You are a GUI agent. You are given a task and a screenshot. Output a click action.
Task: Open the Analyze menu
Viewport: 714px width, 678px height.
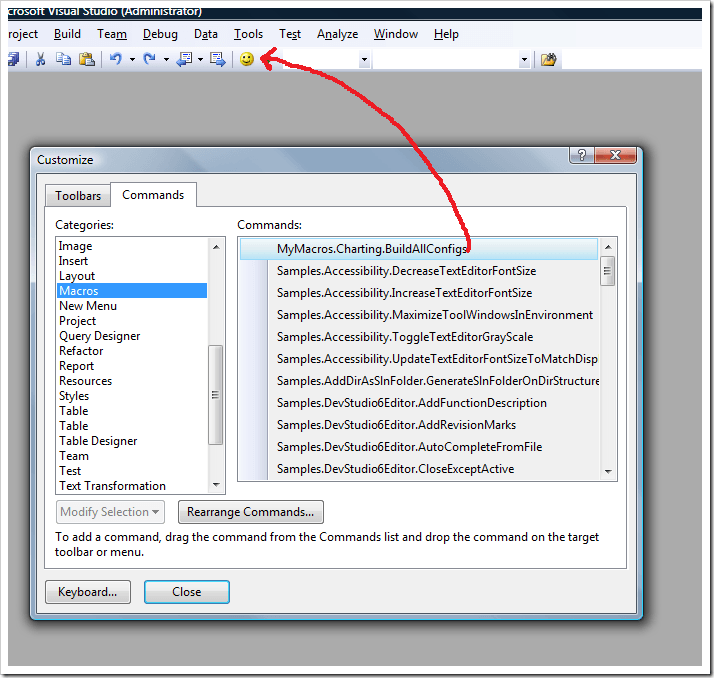(x=338, y=34)
